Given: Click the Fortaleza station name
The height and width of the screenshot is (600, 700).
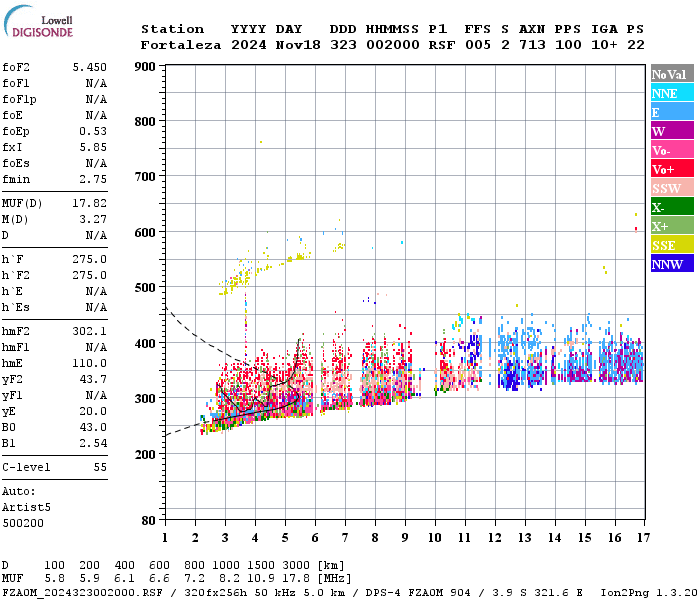Looking at the screenshot, I should click(x=181, y=45).
